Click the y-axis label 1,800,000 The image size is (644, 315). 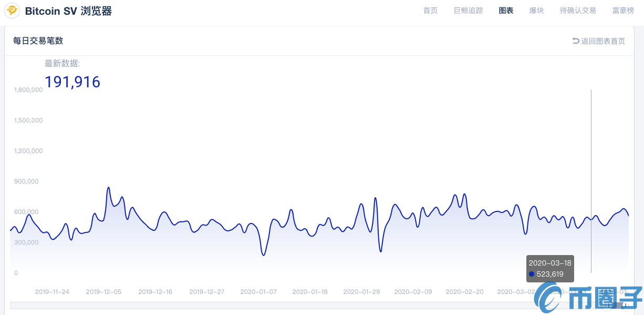tap(28, 89)
